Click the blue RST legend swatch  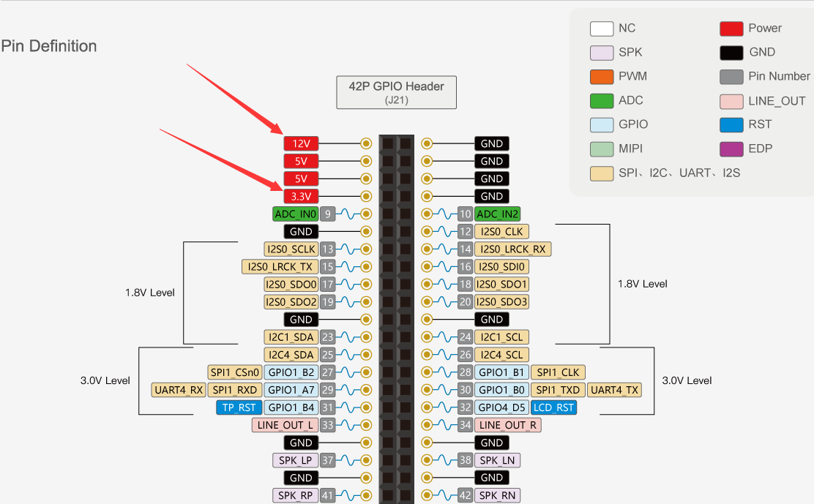[731, 125]
